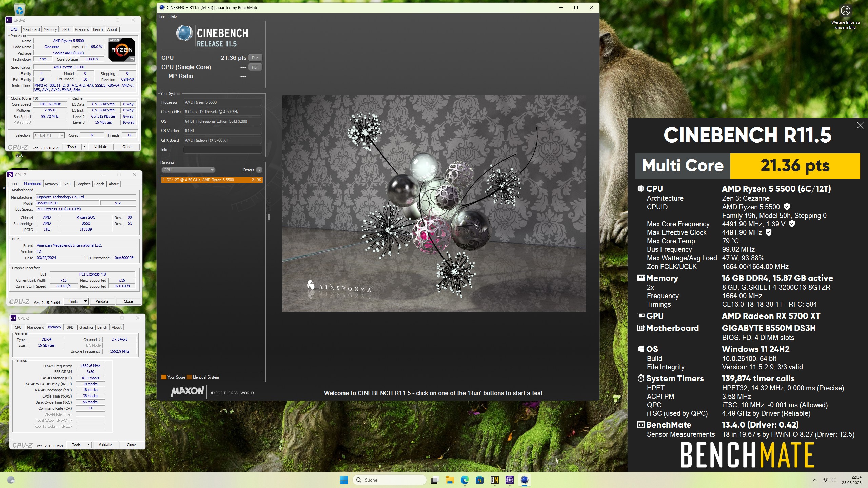Open CPU-Z taskbar icon
Image resolution: width=868 pixels, height=488 pixels.
tap(509, 480)
